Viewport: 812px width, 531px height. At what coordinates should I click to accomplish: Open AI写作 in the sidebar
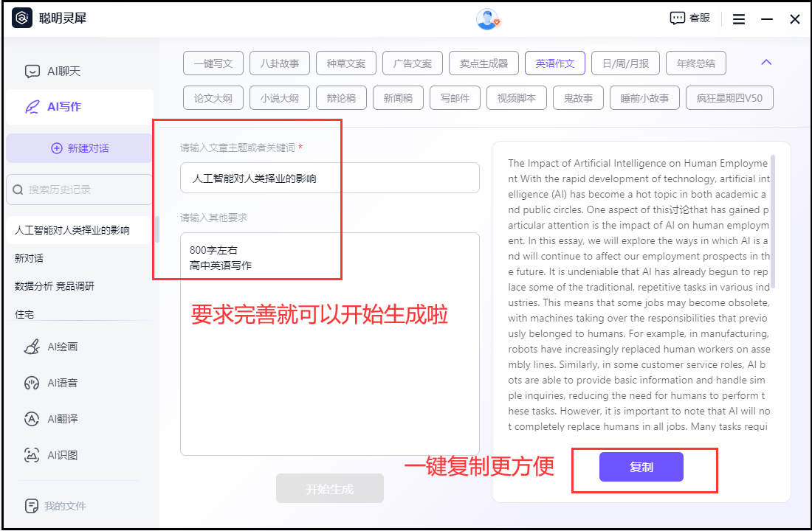[80, 107]
